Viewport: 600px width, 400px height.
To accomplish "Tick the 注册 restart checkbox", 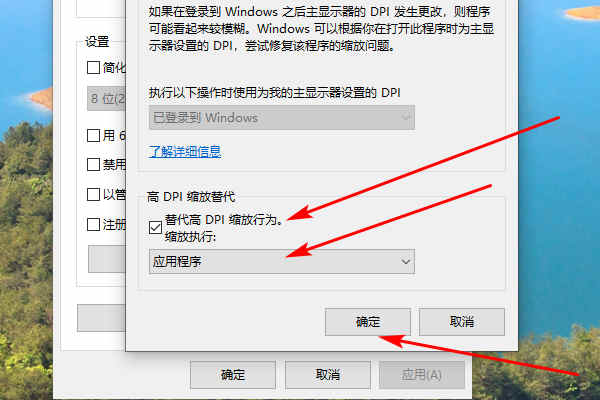I will 93,224.
